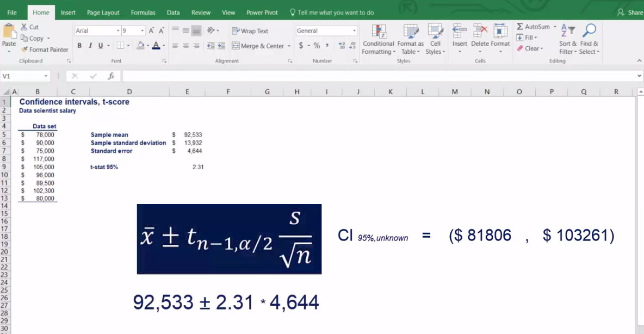Click the AutoSum sigma icon
The width and height of the screenshot is (644, 334).
tap(520, 27)
